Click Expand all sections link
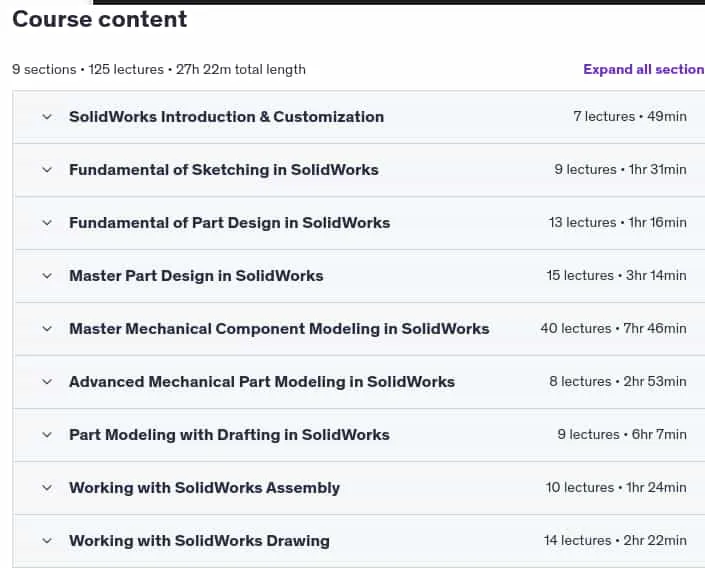This screenshot has height=568, width=705. click(x=644, y=69)
